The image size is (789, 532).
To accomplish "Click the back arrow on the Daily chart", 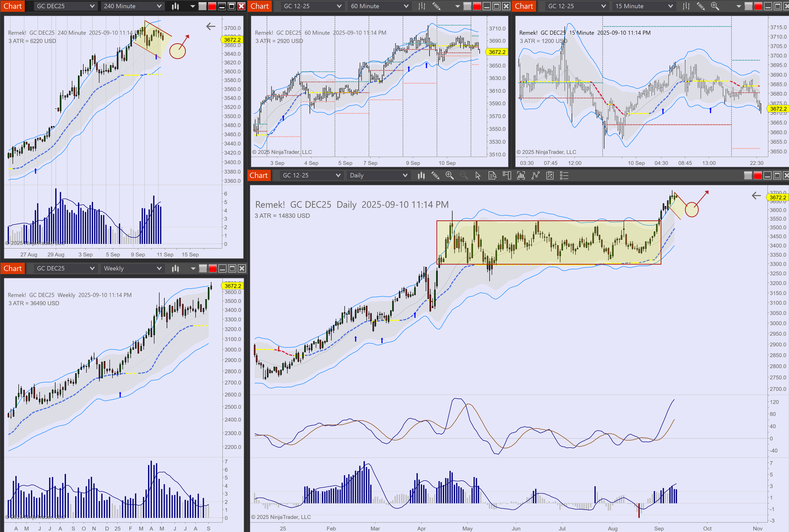I will [x=756, y=195].
